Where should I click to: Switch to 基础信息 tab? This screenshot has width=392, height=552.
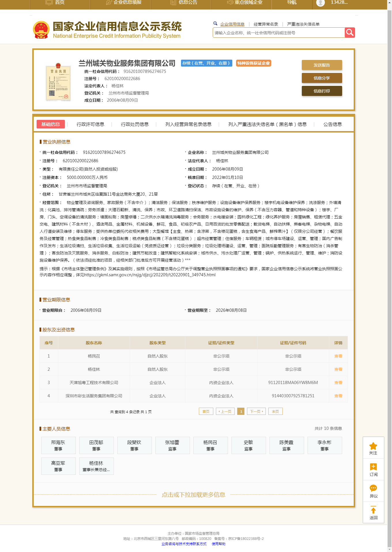[50, 124]
